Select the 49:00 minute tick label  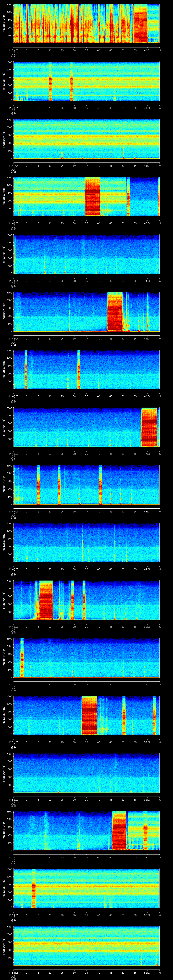coord(147,569)
